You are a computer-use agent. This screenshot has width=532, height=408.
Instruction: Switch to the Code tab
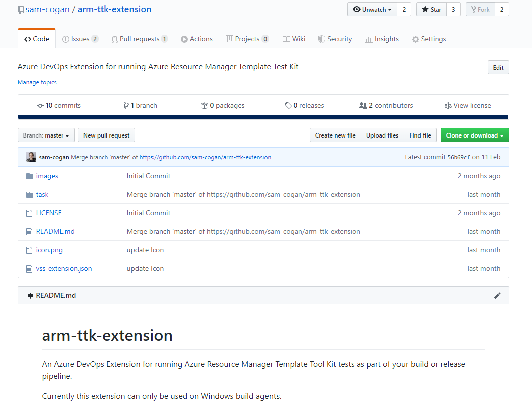[x=37, y=39]
